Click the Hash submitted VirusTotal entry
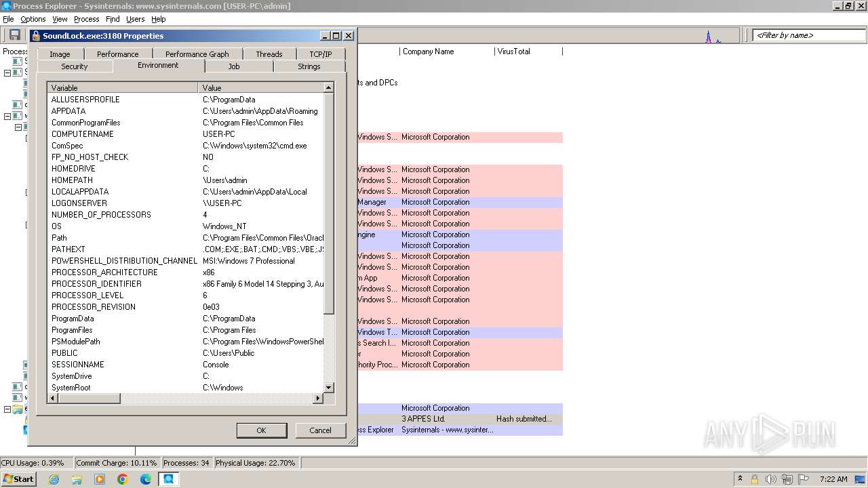Viewport: 868px width, 488px height. tap(524, 419)
